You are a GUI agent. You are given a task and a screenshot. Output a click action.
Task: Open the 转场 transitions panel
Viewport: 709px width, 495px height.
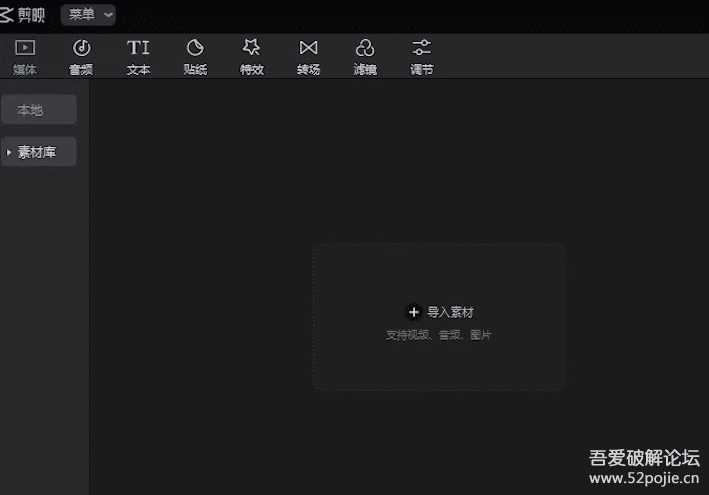(308, 57)
